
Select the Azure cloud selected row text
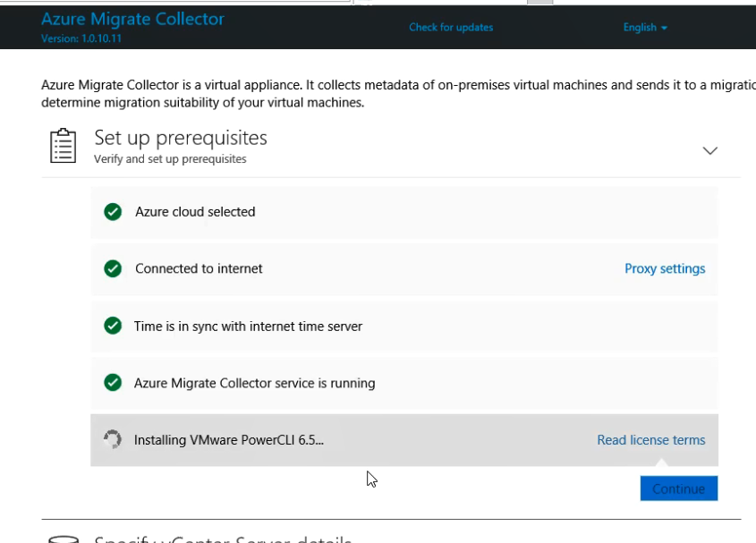[x=195, y=212]
